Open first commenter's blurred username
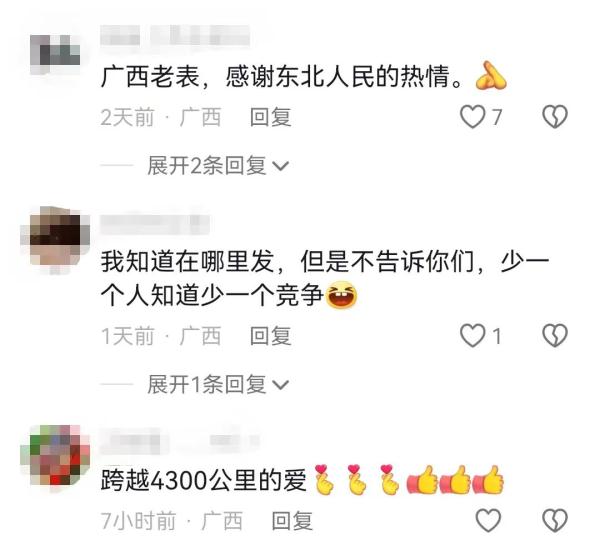Image resolution: width=600 pixels, height=550 pixels. (175, 36)
